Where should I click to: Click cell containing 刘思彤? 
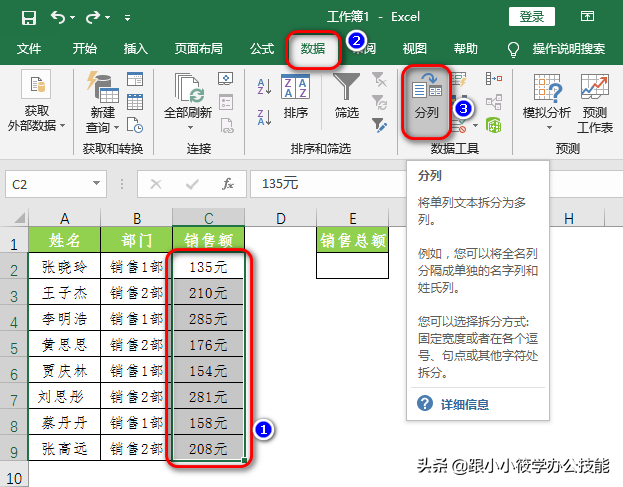pos(64,396)
